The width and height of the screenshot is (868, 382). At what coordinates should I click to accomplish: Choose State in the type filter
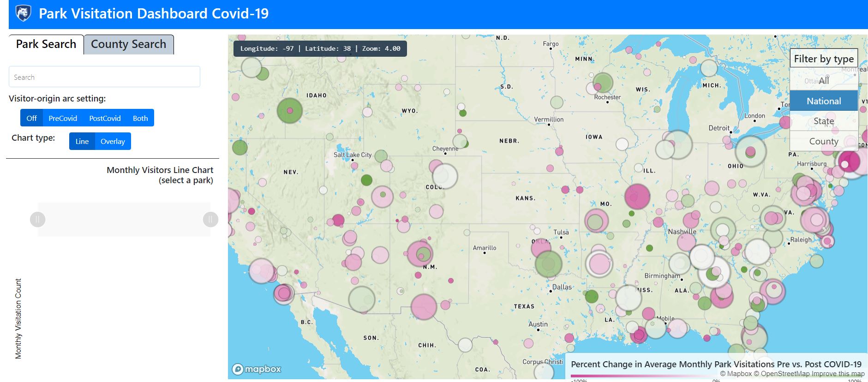pos(824,121)
